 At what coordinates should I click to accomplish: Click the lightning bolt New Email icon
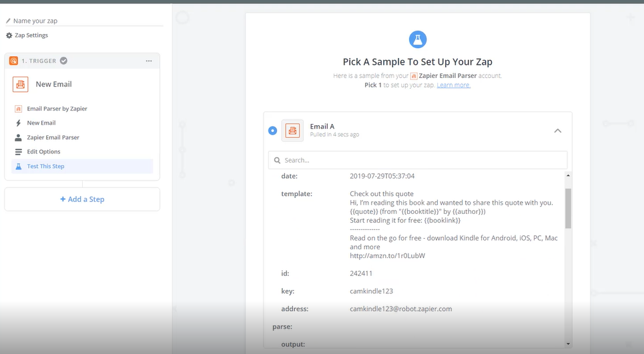tap(18, 123)
